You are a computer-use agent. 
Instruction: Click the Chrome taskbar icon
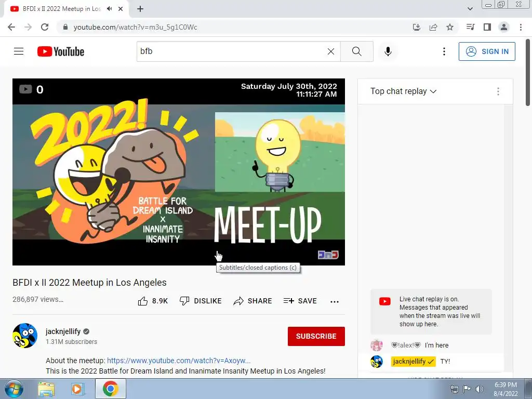pyautogui.click(x=111, y=389)
